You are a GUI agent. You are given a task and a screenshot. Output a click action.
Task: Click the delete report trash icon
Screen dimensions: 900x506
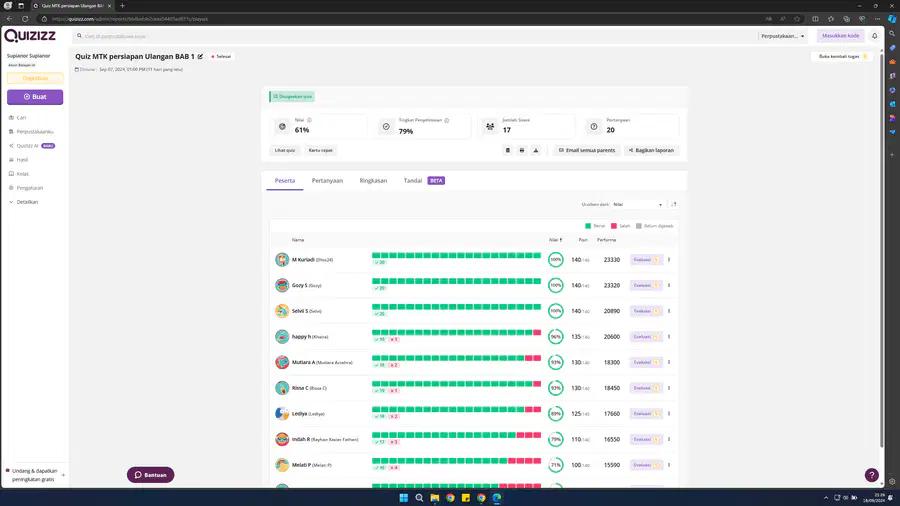[x=507, y=150]
